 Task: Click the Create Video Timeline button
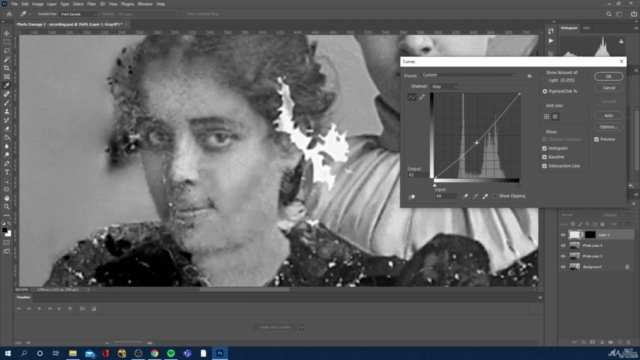pos(276,327)
